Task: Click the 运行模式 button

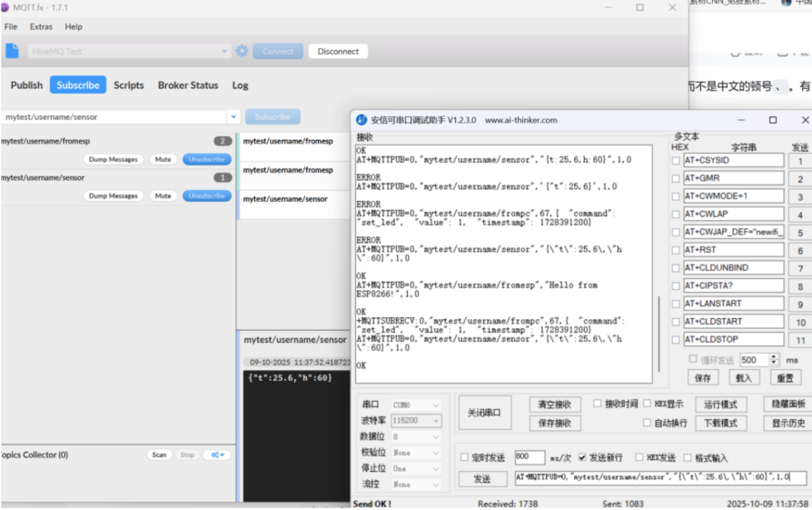Action: click(721, 405)
